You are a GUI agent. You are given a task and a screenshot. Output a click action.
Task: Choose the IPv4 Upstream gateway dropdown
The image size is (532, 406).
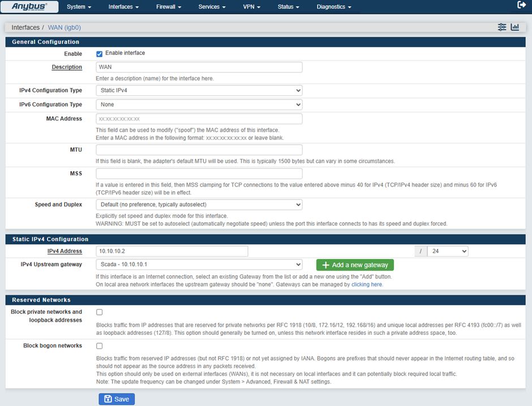pos(199,265)
